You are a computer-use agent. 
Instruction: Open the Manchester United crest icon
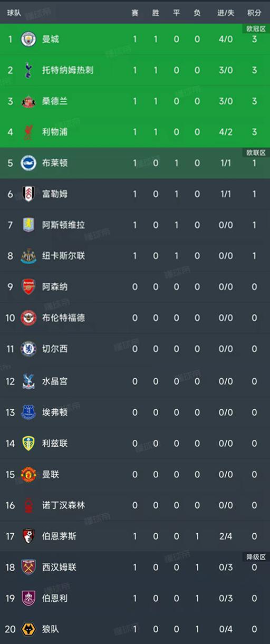pyautogui.click(x=28, y=474)
